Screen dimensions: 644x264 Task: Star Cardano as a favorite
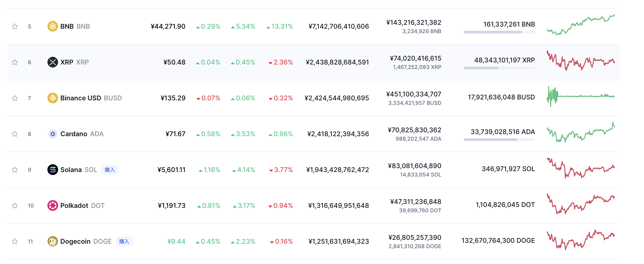click(x=15, y=134)
